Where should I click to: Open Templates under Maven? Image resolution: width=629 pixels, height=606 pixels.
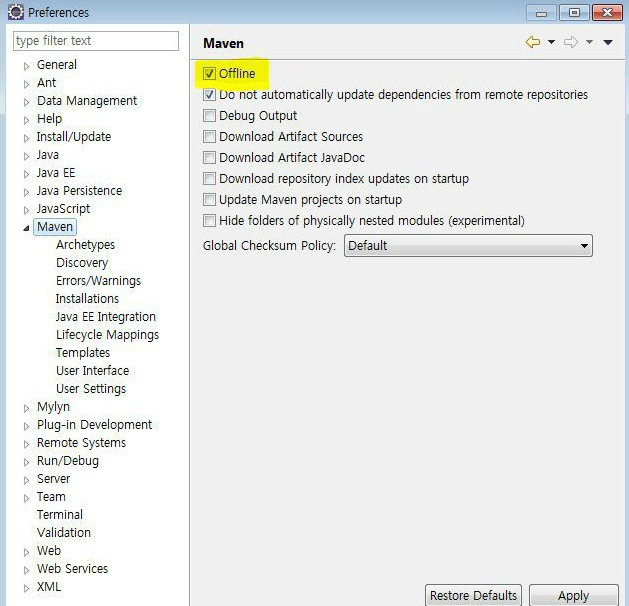[x=83, y=353]
